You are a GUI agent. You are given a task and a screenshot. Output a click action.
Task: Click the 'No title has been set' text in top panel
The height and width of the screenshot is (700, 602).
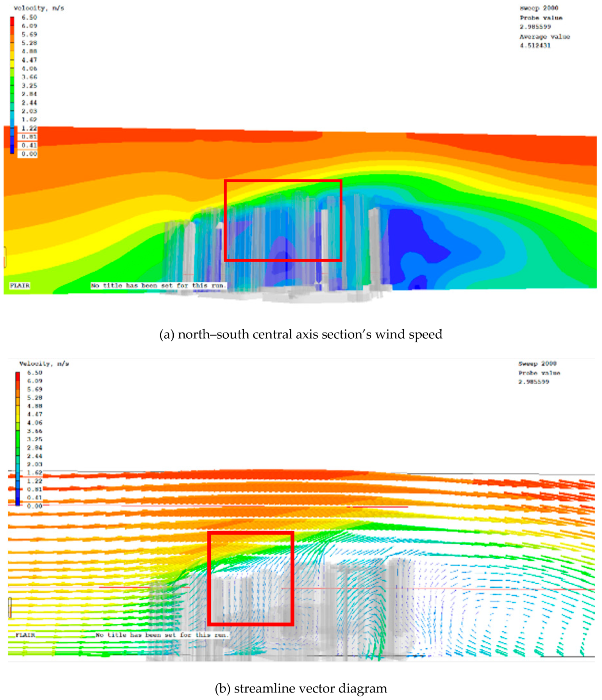click(x=158, y=285)
